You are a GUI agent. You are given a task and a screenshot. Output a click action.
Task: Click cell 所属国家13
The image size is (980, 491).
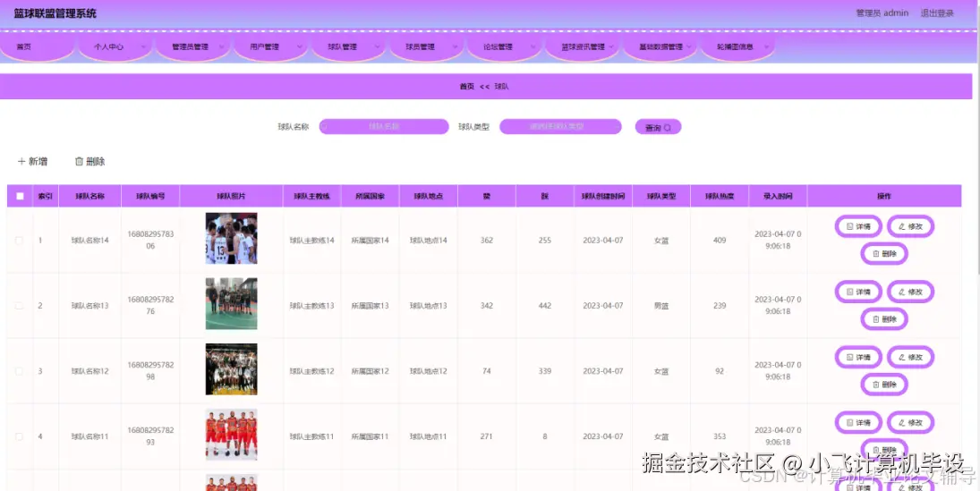pyautogui.click(x=370, y=306)
